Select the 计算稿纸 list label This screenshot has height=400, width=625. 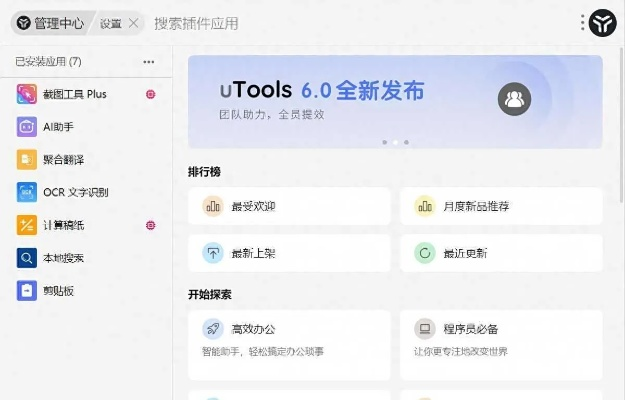point(63,225)
